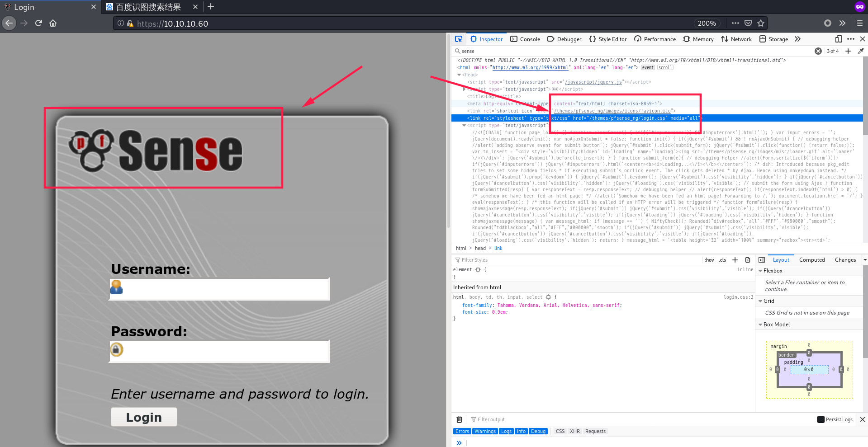Open the login.css:2 source link
This screenshot has height=447, width=868.
click(x=738, y=297)
